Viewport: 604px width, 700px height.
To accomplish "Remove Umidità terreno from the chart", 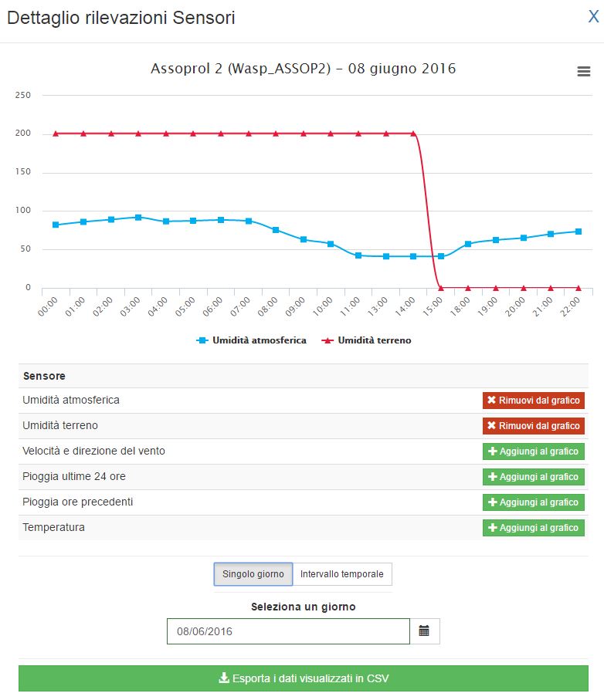I will pyautogui.click(x=534, y=426).
